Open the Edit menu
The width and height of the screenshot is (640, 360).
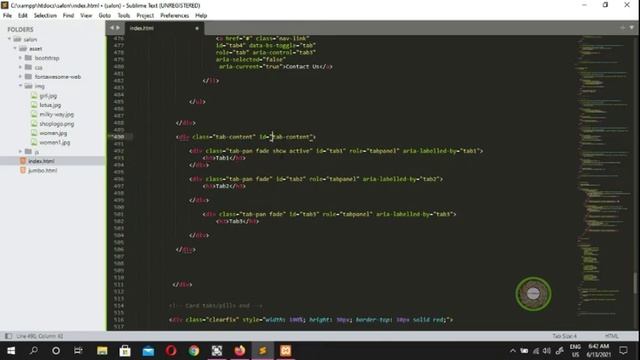coord(22,16)
